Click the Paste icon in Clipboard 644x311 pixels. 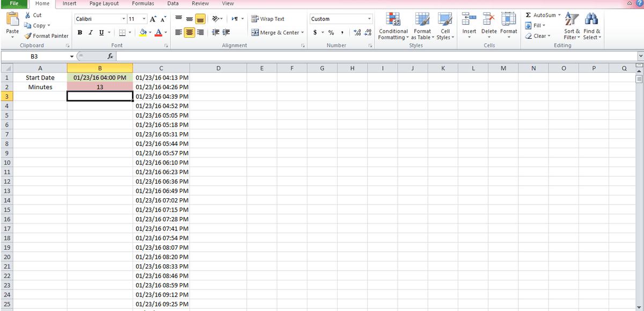[12, 20]
